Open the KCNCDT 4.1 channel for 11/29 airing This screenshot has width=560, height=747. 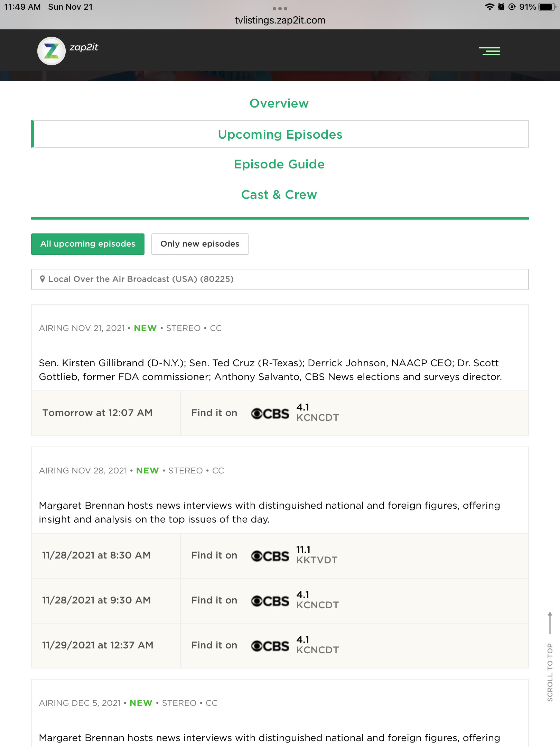pyautogui.click(x=317, y=645)
